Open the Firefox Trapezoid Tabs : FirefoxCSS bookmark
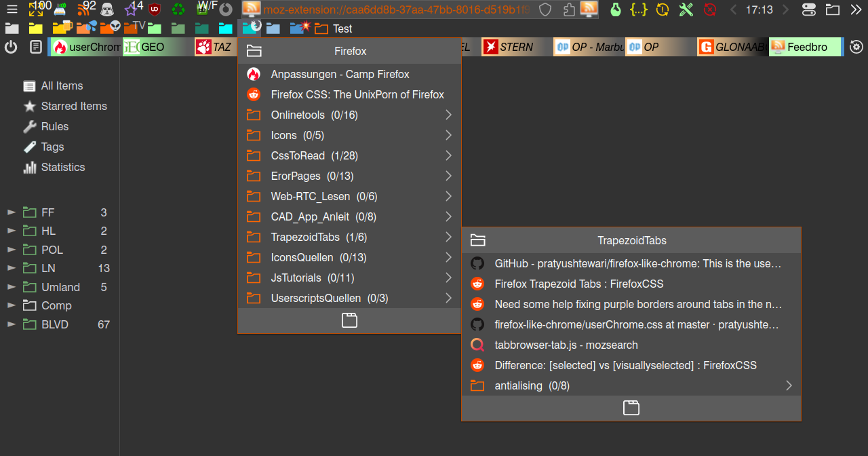The width and height of the screenshot is (868, 456). click(x=631, y=284)
